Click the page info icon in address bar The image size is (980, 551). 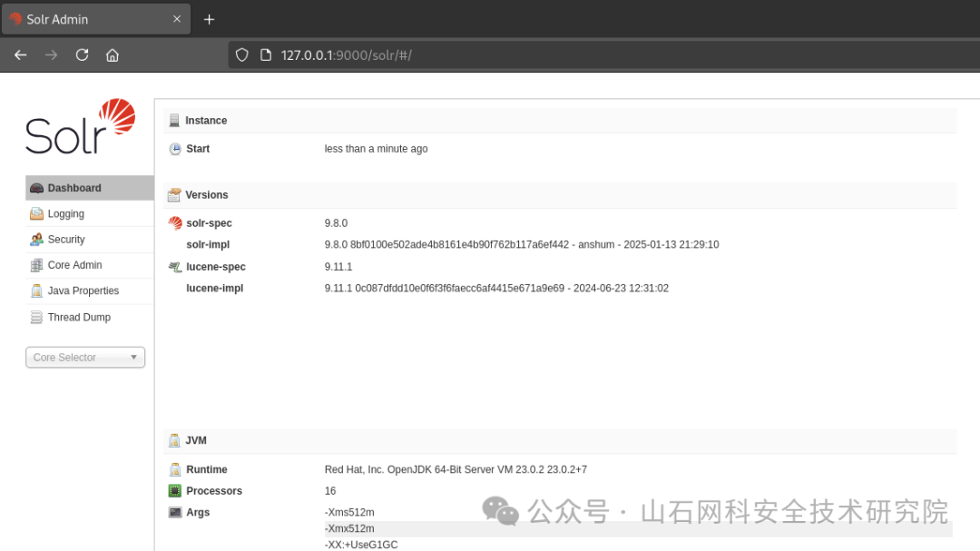tap(266, 55)
